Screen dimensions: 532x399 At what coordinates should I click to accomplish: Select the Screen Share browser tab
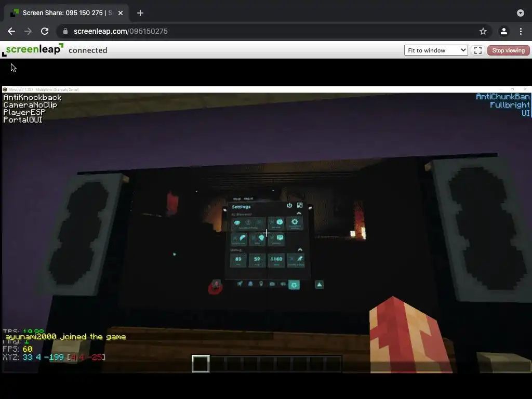coord(66,13)
